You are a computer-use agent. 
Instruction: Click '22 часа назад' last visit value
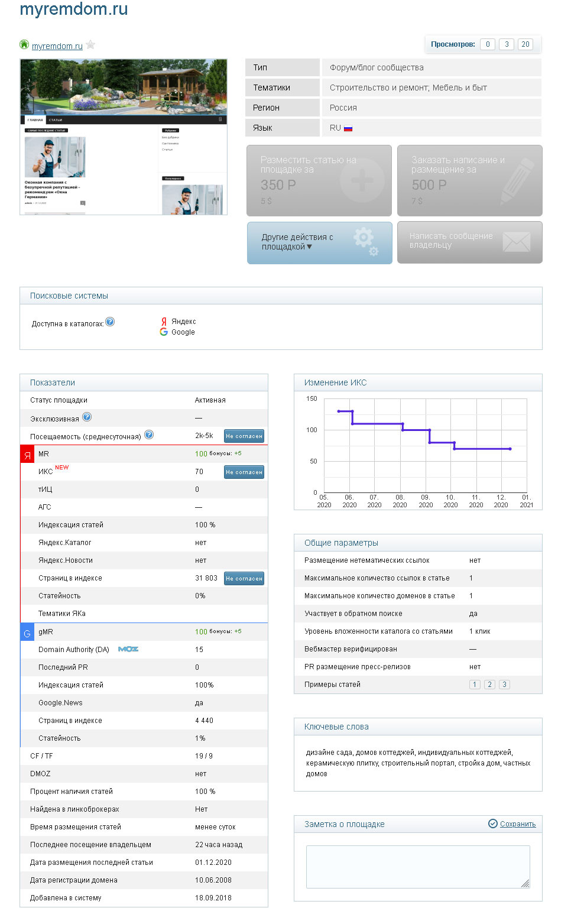tap(219, 845)
